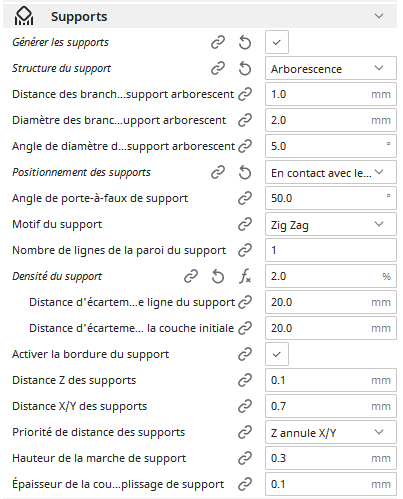This screenshot has height=499, width=403.
Task: Open the Motif du support Zig Zag dropdown
Action: (331, 224)
